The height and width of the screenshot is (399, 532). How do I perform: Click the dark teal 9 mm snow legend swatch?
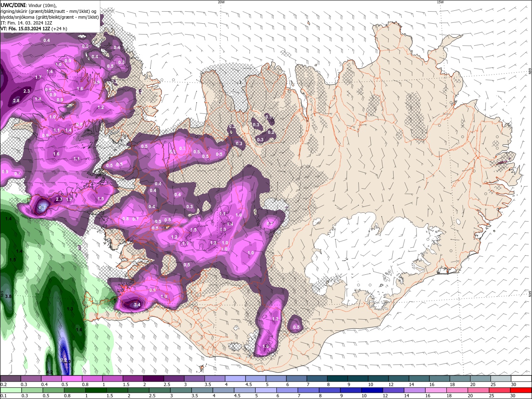[x=358, y=379]
